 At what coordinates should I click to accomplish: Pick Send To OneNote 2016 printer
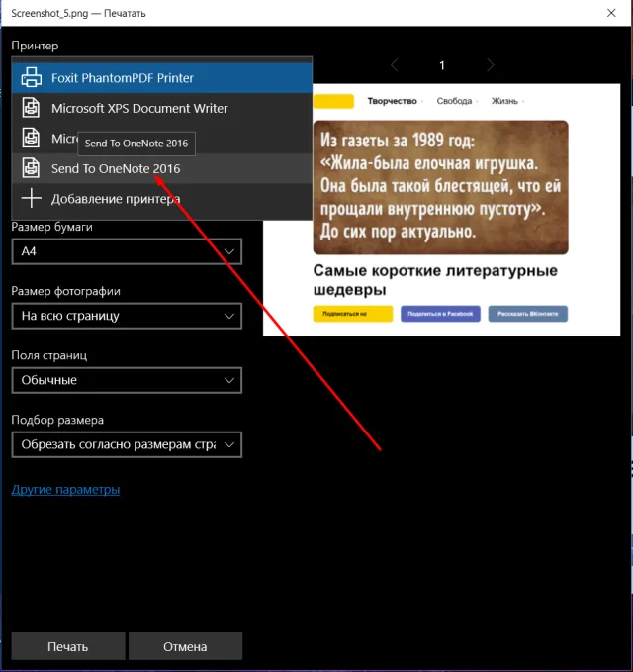point(162,168)
